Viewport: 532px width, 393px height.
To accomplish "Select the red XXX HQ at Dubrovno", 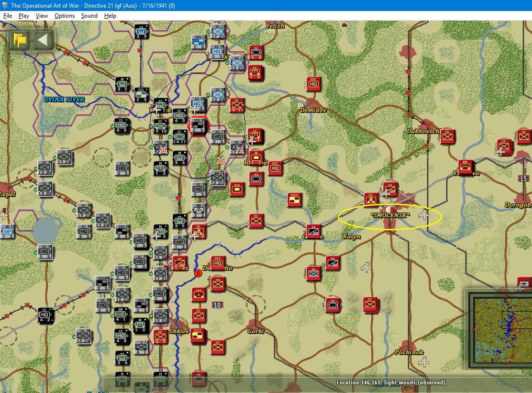I will pyautogui.click(x=218, y=263).
